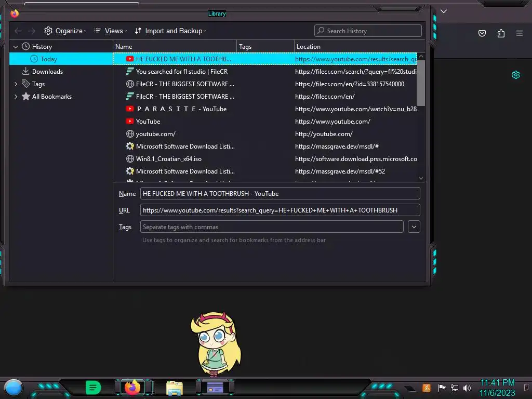This screenshot has height=399, width=532.
Task: Click the History clock icon in sidebar
Action: (26, 46)
